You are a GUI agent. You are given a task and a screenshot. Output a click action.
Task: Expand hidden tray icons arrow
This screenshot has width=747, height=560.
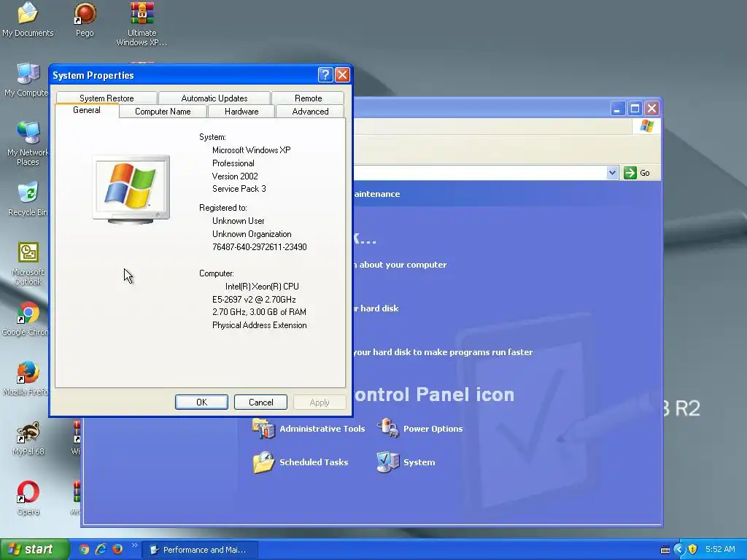point(679,550)
